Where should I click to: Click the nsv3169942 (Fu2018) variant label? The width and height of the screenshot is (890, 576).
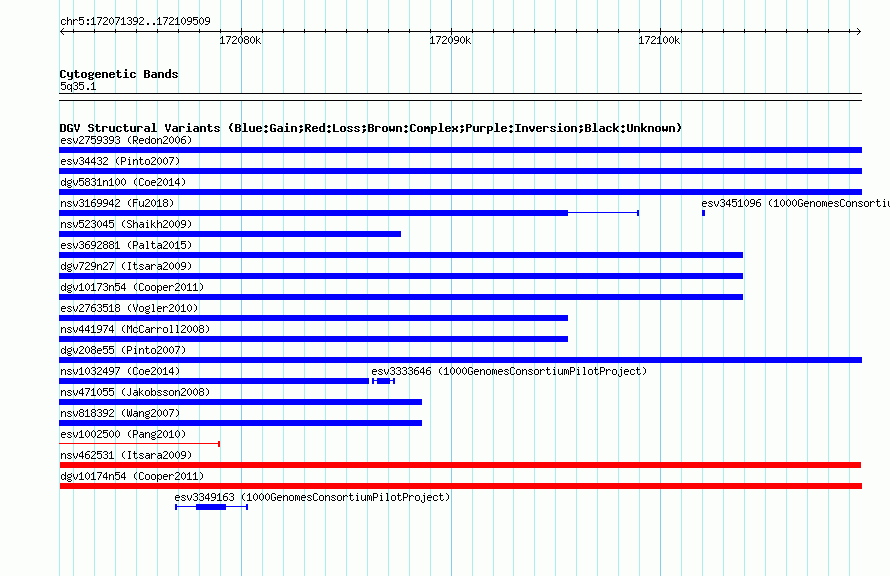click(117, 203)
